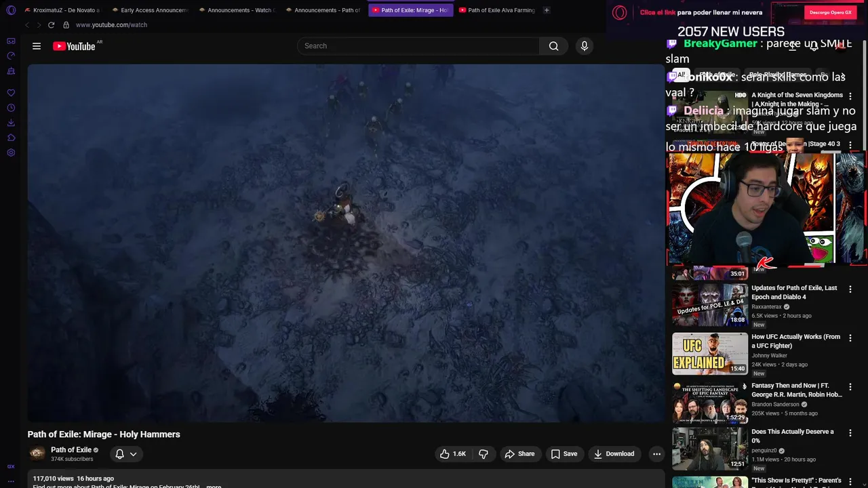The image size is (868, 488).
Task: Click the lock site info icon
Action: [66, 25]
